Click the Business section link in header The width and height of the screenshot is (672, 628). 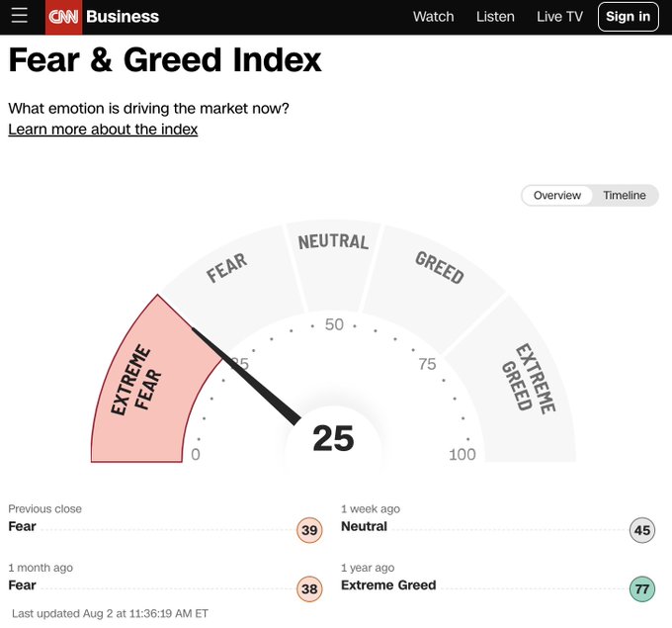pos(123,17)
